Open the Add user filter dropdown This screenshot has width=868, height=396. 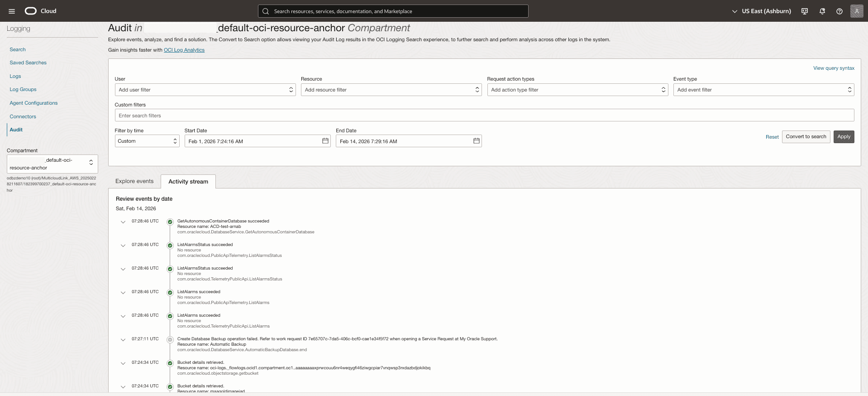(x=206, y=90)
